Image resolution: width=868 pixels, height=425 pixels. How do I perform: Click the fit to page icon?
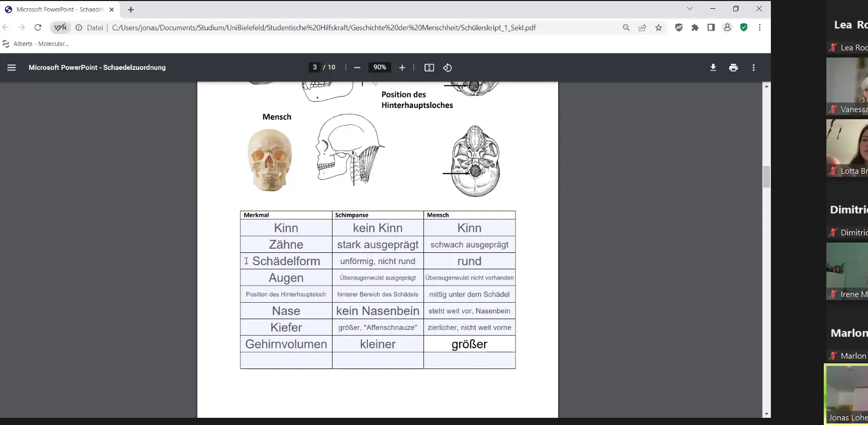(x=429, y=67)
